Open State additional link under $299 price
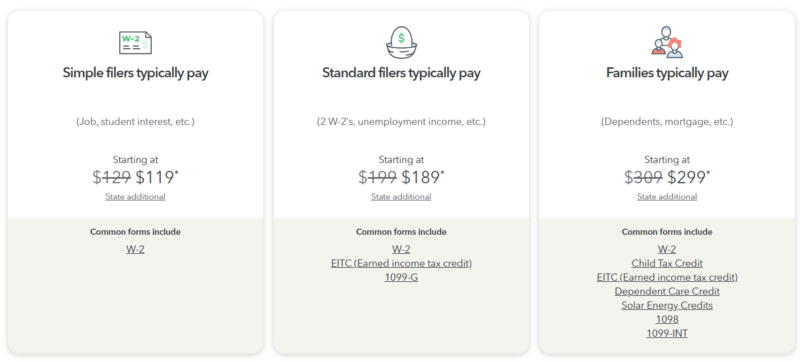The image size is (800, 362). click(x=667, y=197)
